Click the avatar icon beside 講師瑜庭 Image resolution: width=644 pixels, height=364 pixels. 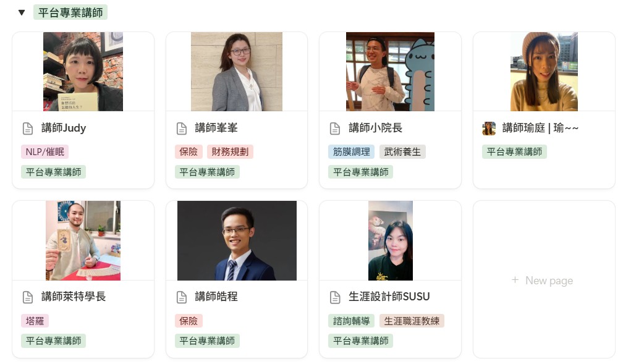pos(489,129)
